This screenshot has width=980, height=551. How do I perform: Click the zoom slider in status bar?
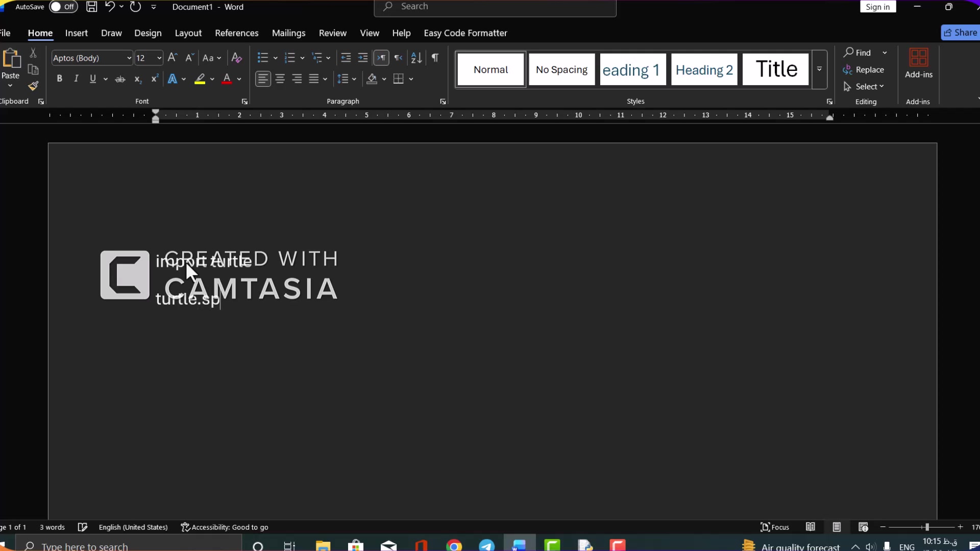(926, 527)
